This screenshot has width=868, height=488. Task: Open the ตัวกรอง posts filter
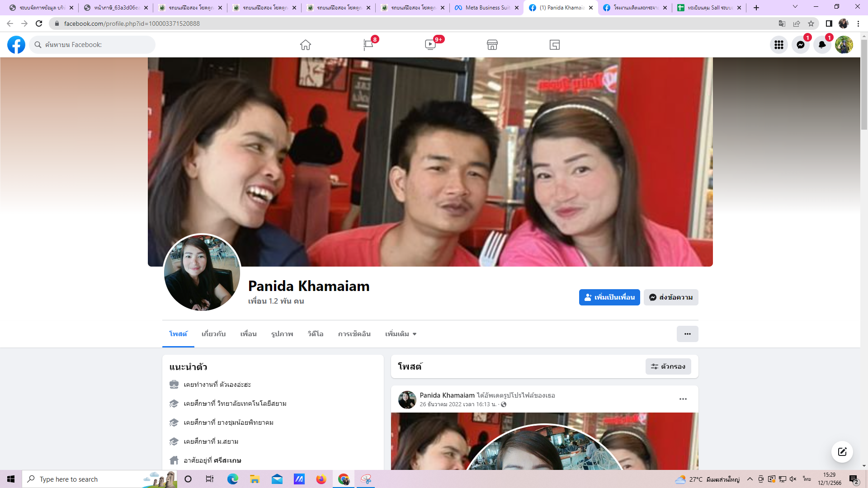click(668, 366)
